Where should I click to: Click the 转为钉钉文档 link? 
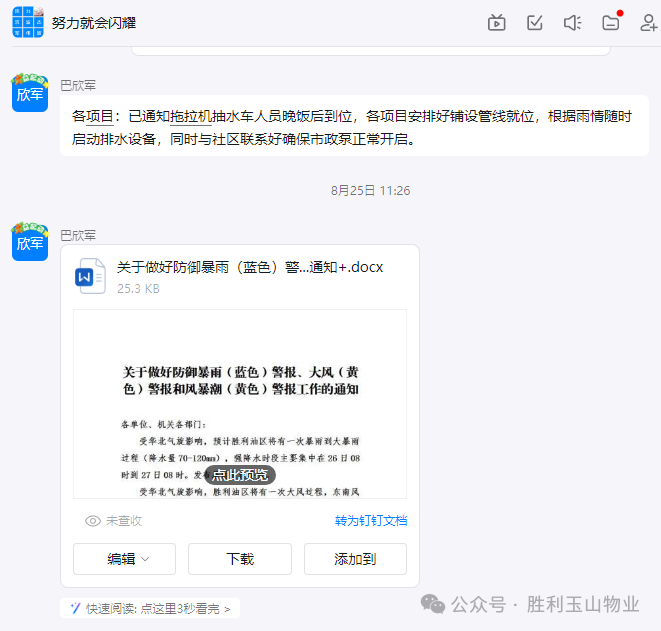[x=371, y=521]
